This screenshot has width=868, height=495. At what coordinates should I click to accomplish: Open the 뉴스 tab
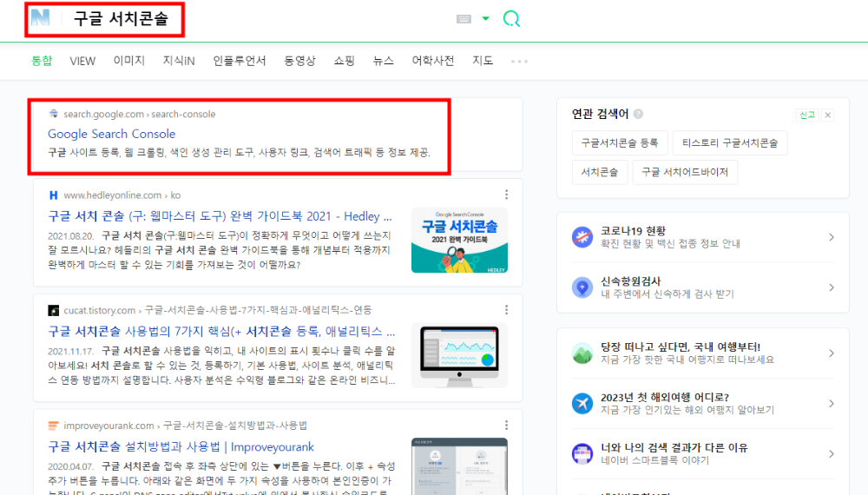[x=383, y=61]
